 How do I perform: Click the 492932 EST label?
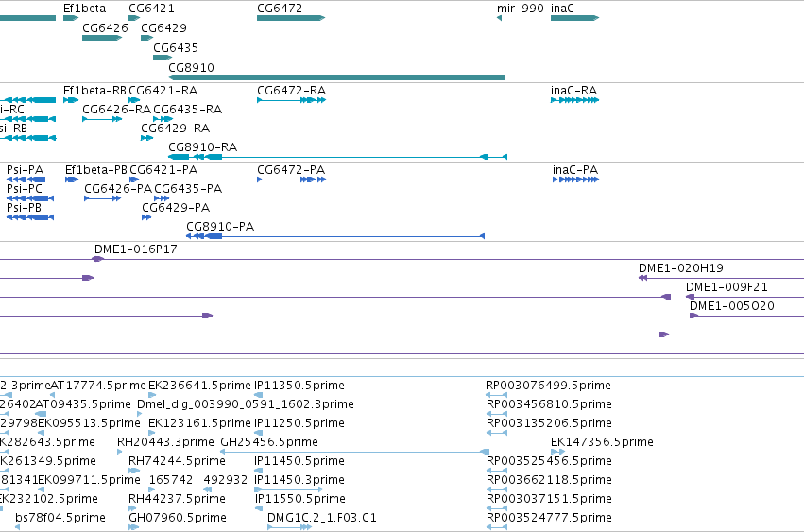point(226,480)
